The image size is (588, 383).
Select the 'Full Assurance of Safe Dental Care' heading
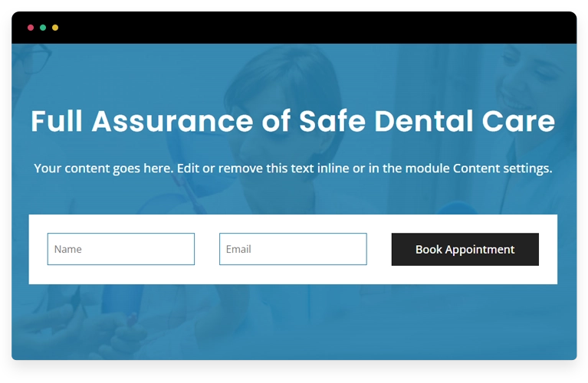click(x=293, y=121)
